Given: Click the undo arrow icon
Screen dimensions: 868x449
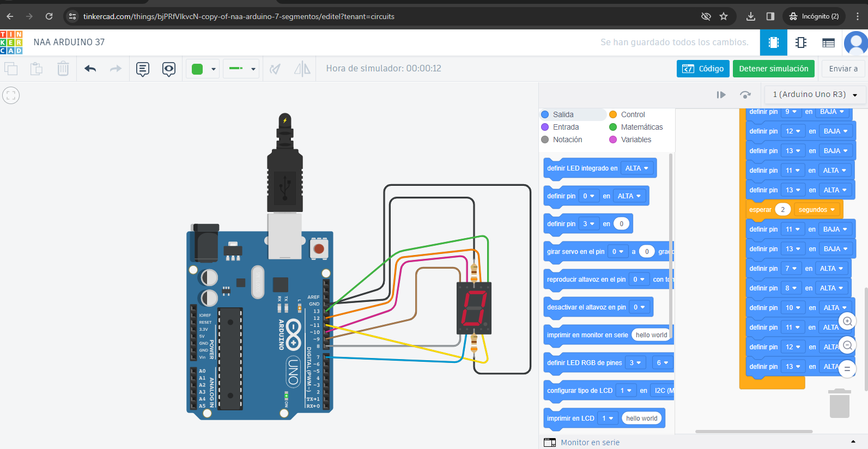Looking at the screenshot, I should pos(90,69).
